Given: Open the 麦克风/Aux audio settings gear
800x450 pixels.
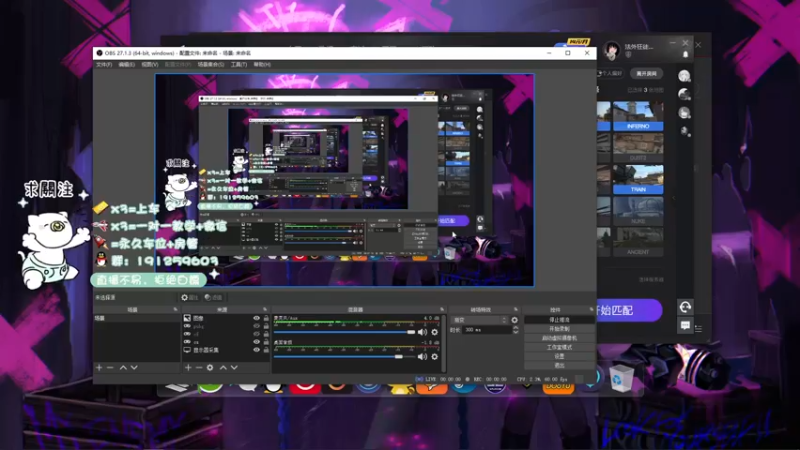Looking at the screenshot, I should pos(435,332).
